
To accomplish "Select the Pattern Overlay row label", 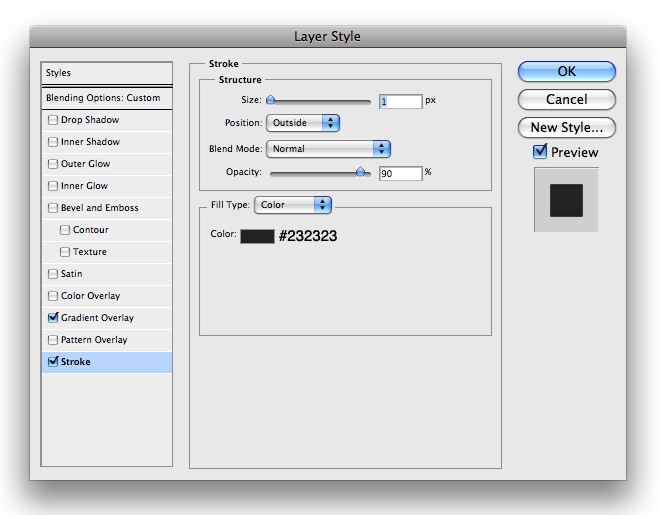I will (x=94, y=340).
